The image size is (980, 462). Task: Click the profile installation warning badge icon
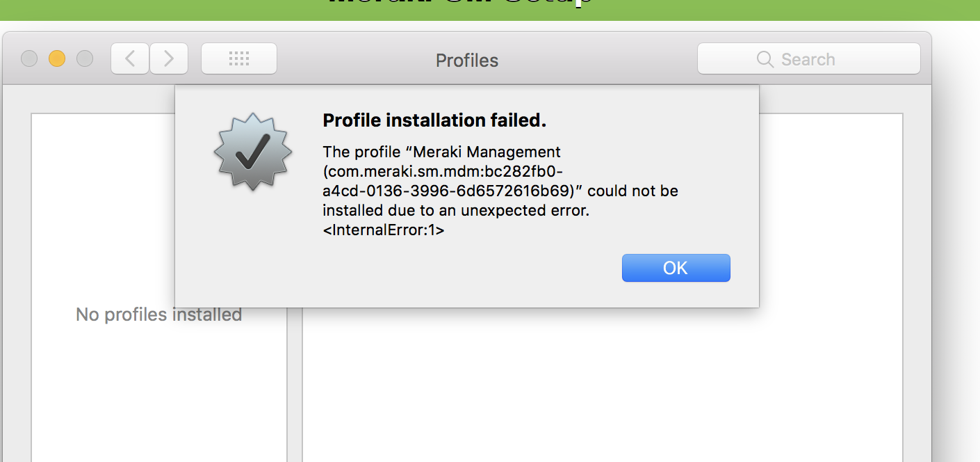pos(253,152)
